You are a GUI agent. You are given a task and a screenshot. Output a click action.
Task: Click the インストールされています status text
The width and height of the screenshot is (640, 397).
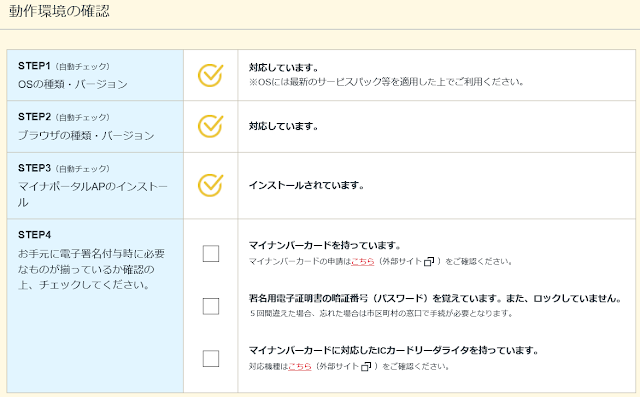(x=307, y=185)
